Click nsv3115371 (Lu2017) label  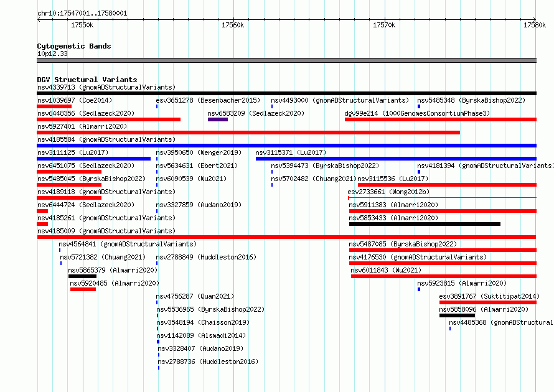point(291,152)
